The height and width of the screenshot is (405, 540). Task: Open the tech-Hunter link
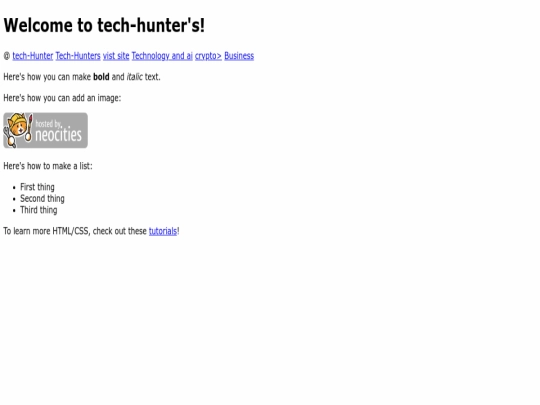33,56
